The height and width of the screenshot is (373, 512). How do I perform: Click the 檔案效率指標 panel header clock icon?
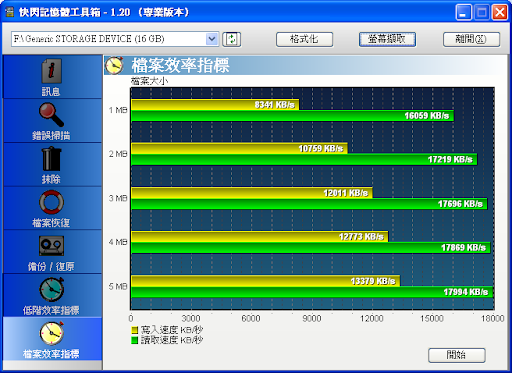click(114, 65)
